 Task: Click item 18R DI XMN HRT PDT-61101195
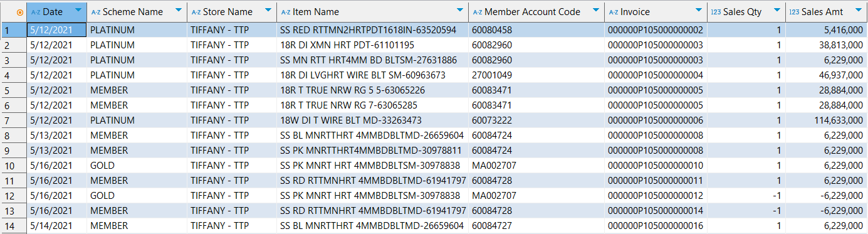pos(372,45)
